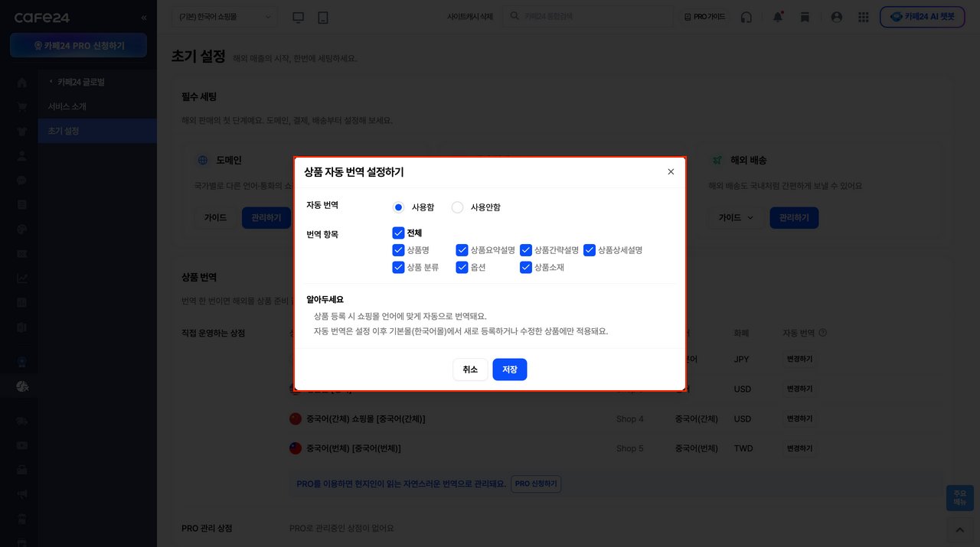Screen dimensions: 980x547
Task: Open the apps grid icon
Action: pyautogui.click(x=864, y=17)
